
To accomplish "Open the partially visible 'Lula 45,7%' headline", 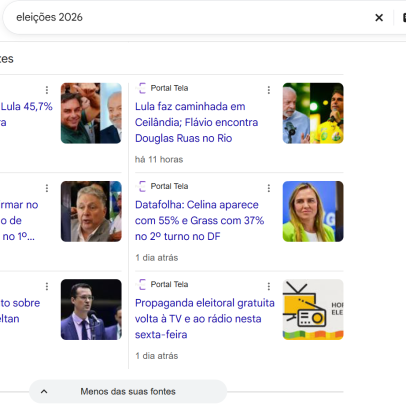I will point(26,114).
